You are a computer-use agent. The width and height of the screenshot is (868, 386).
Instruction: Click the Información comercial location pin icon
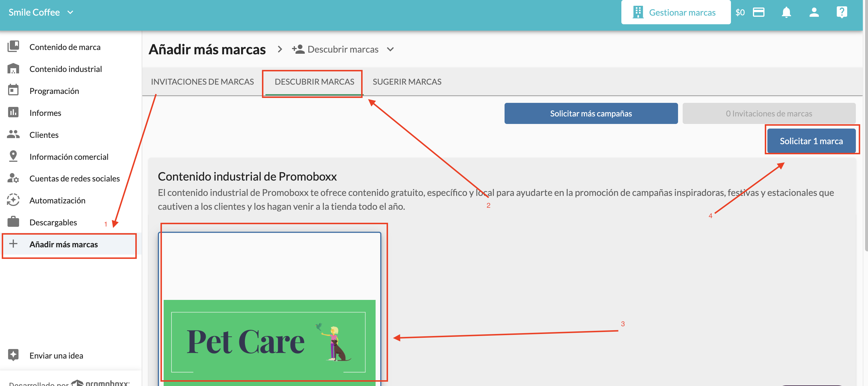(x=13, y=156)
